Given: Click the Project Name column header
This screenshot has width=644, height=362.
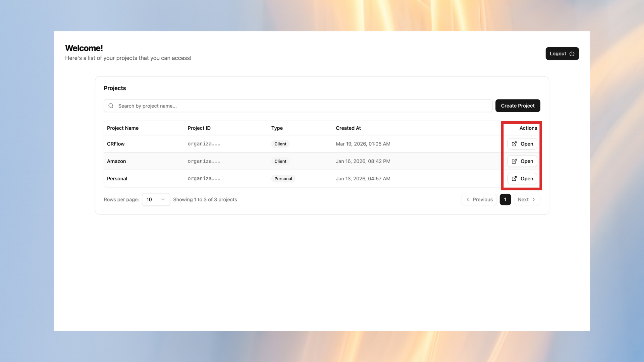Looking at the screenshot, I should 123,128.
